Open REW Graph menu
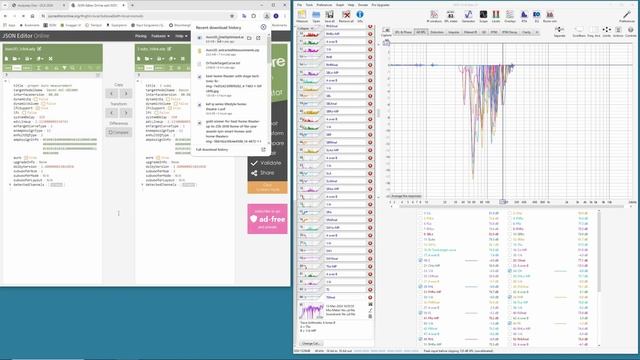The image size is (640, 360). coord(340,5)
